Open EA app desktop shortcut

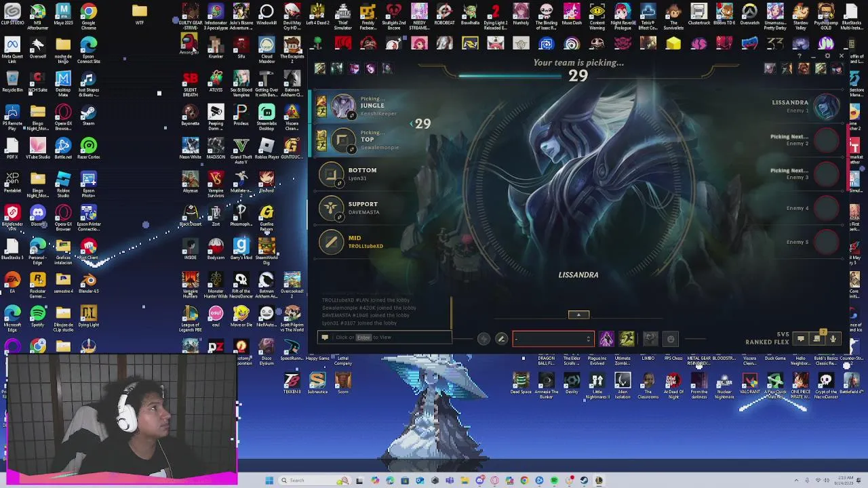(x=12, y=283)
